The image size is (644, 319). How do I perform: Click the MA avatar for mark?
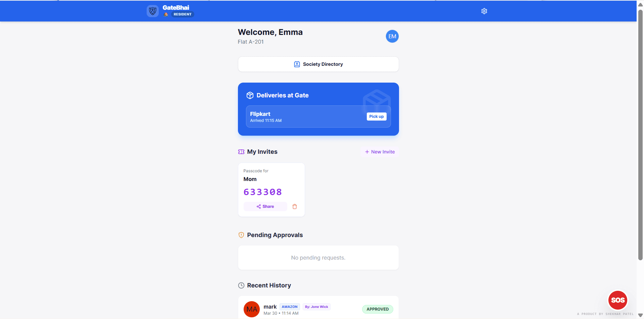click(x=252, y=309)
